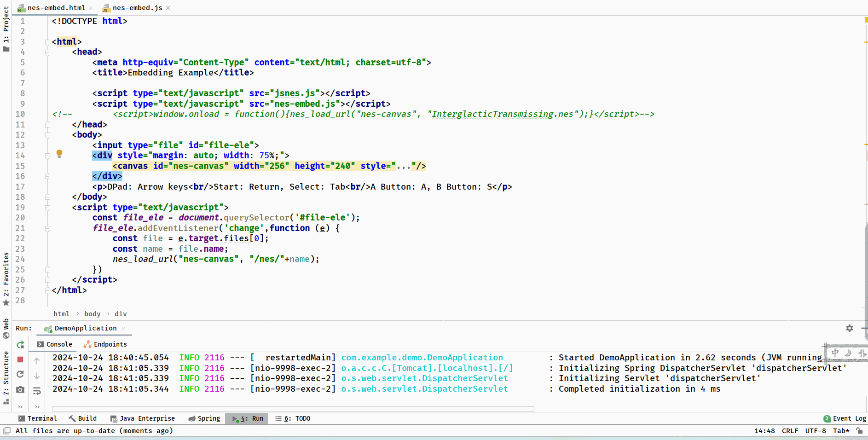Click the Favorites star icon
The image size is (868, 440).
click(x=6, y=303)
